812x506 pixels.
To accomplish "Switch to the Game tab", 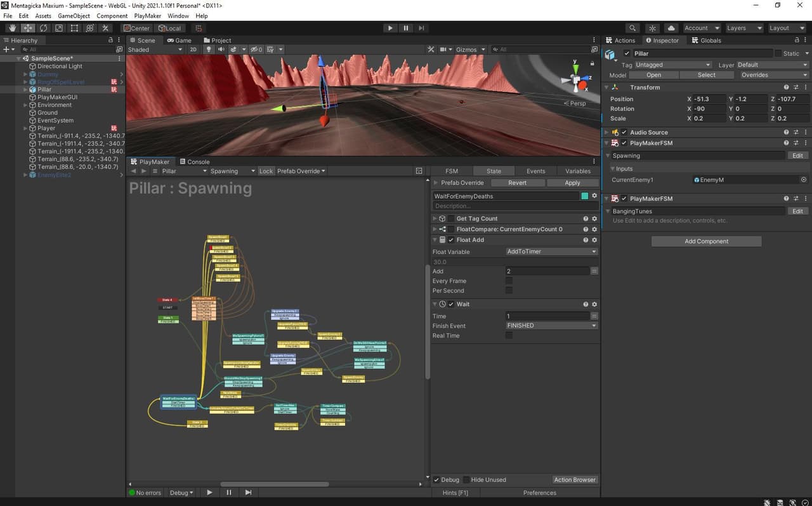I will (x=178, y=40).
